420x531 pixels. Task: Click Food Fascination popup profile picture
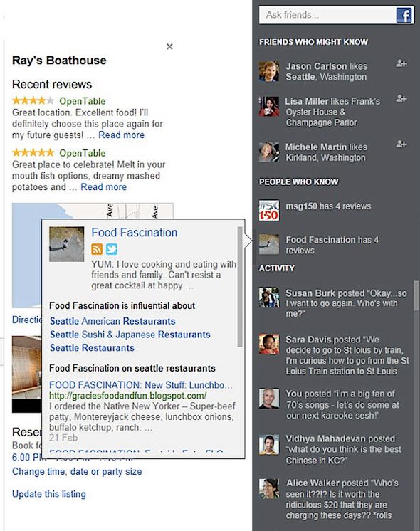tap(67, 244)
